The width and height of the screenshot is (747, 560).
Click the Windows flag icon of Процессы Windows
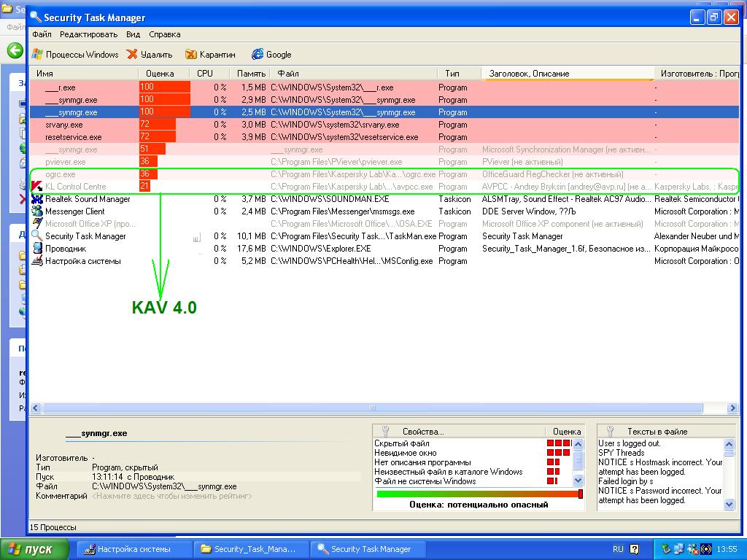click(x=36, y=54)
